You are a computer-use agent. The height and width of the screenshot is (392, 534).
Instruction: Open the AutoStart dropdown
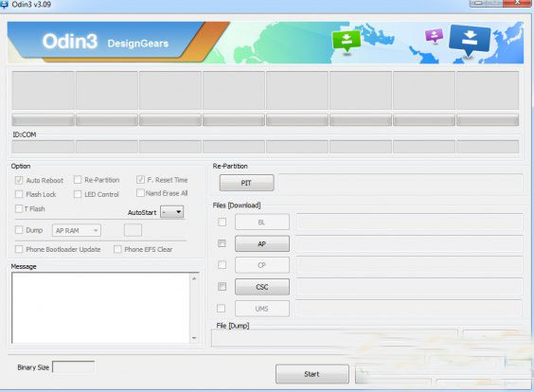pyautogui.click(x=172, y=212)
